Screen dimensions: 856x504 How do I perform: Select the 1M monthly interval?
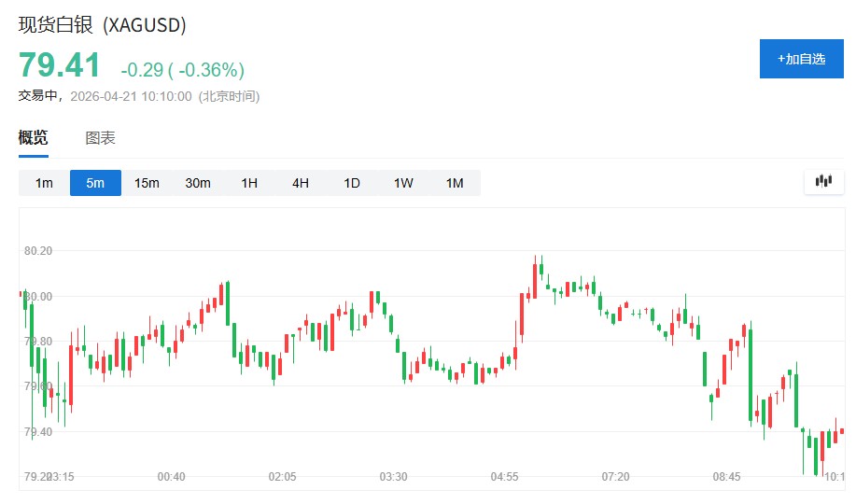click(x=455, y=183)
